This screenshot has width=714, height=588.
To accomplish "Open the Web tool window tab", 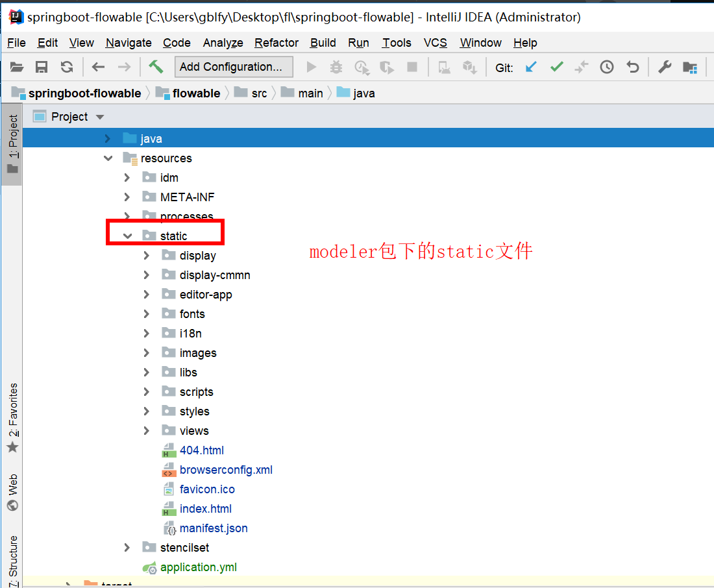I will click(13, 493).
